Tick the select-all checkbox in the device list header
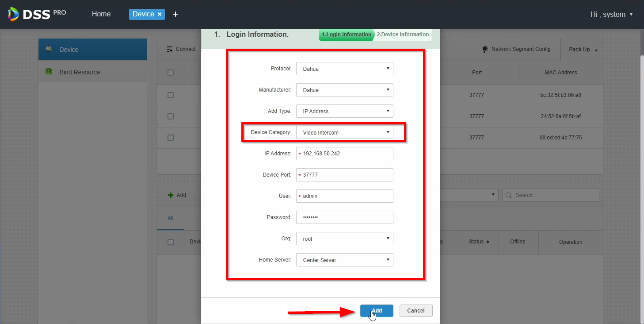This screenshot has height=324, width=644. coord(171,242)
